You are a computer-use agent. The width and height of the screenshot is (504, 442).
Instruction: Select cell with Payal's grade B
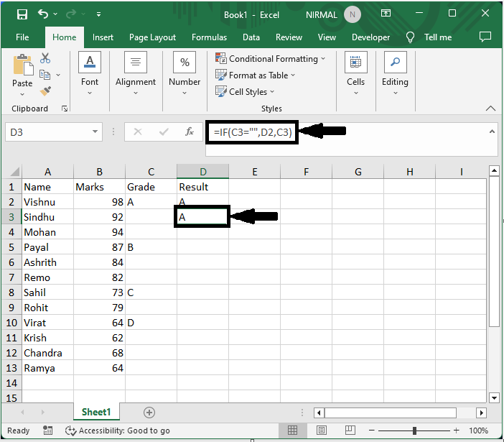click(151, 247)
